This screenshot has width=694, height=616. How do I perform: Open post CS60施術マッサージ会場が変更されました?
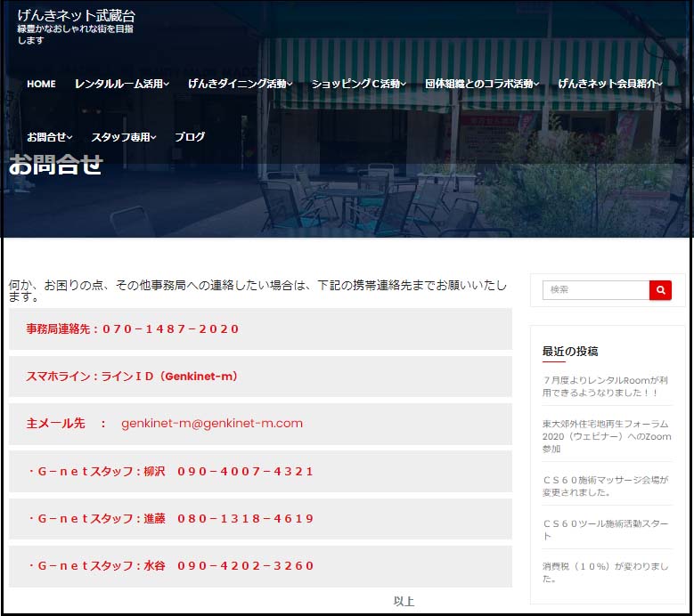606,486
